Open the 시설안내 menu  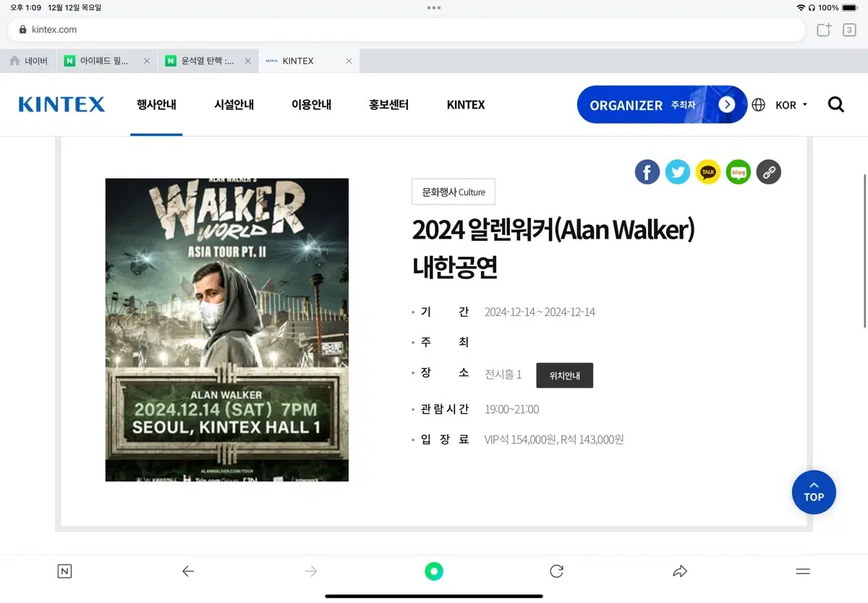point(234,105)
